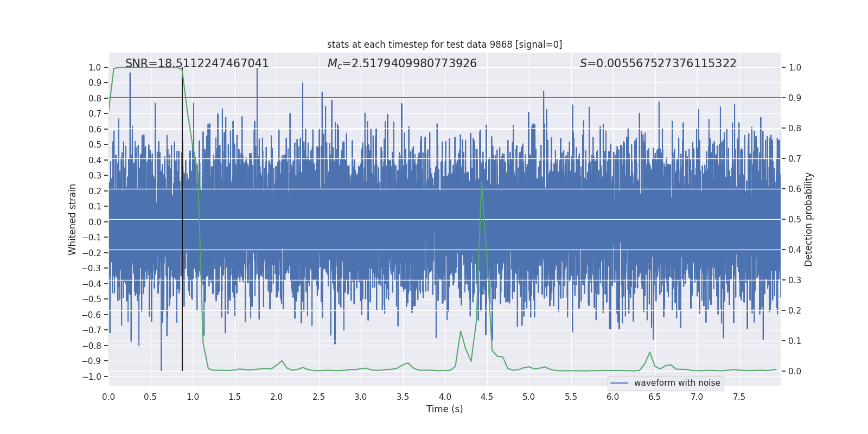Viewport: 868px width, 434px height.
Task: Click the 'Detection probability' axis label
Action: [x=809, y=219]
